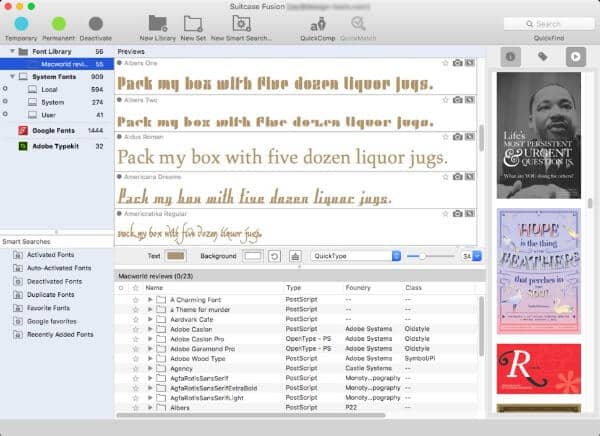The height and width of the screenshot is (436, 600).
Task: Create a New Set
Action: (193, 23)
